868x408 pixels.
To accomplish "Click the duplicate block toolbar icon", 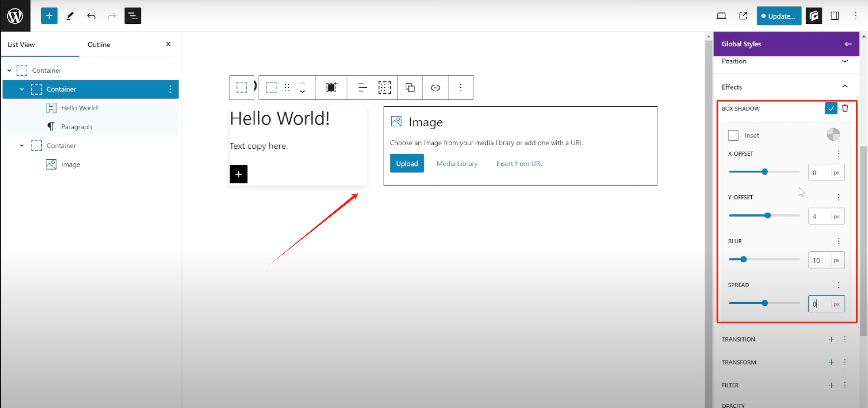I will (410, 88).
